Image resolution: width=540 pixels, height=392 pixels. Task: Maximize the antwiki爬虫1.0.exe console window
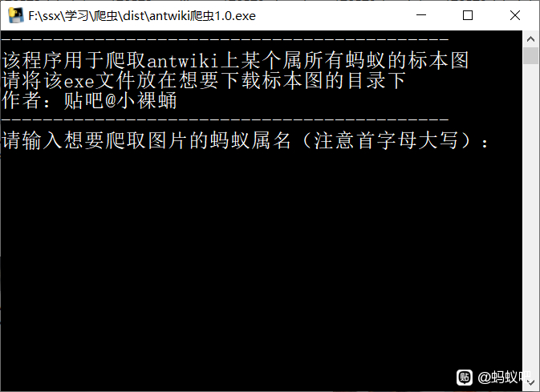click(x=468, y=15)
